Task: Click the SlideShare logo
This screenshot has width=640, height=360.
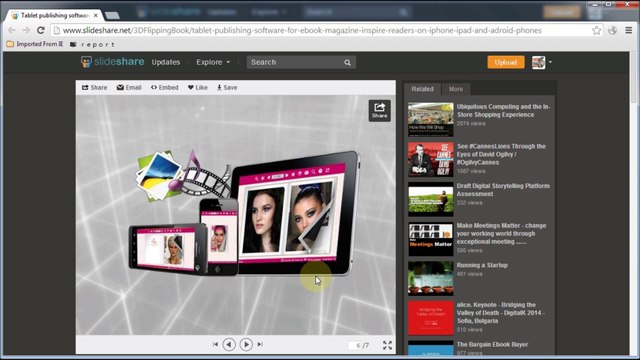Action: pos(113,62)
